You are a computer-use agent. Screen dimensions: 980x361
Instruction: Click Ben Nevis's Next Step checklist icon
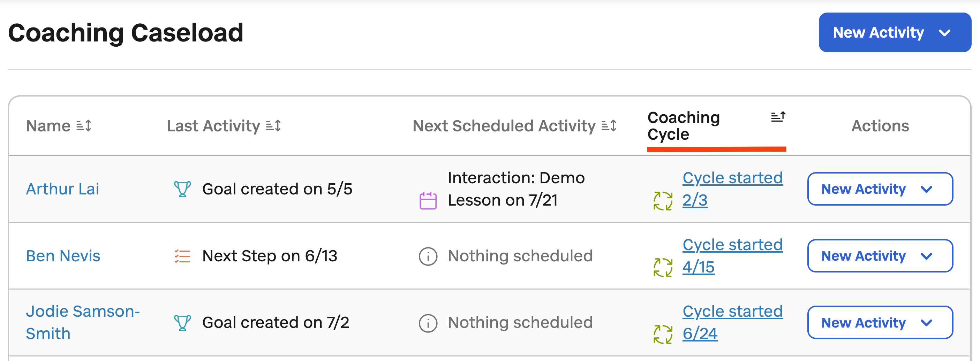coord(182,256)
